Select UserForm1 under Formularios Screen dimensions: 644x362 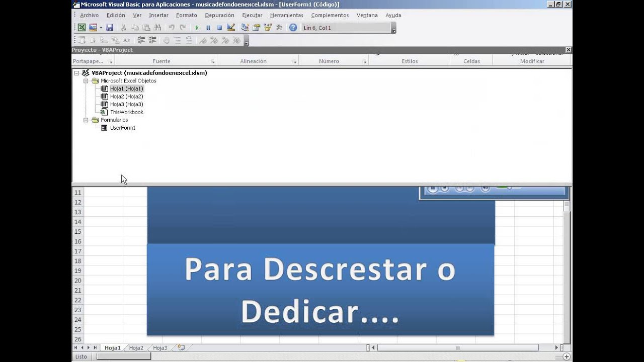click(x=122, y=128)
